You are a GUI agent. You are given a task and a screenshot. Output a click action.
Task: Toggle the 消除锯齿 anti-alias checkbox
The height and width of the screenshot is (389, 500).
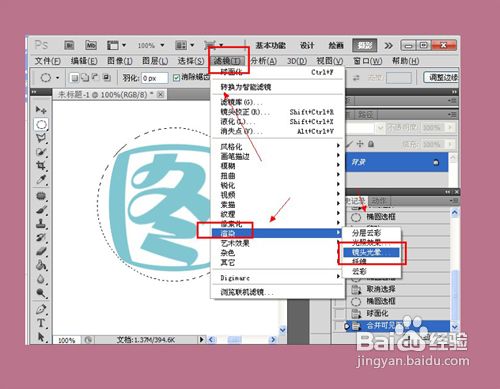click(x=176, y=78)
